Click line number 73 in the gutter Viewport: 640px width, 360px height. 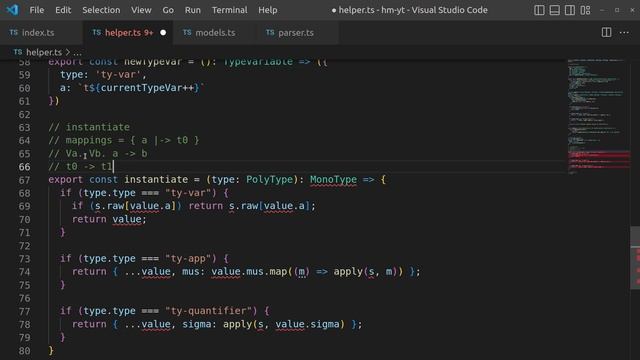click(x=24, y=259)
